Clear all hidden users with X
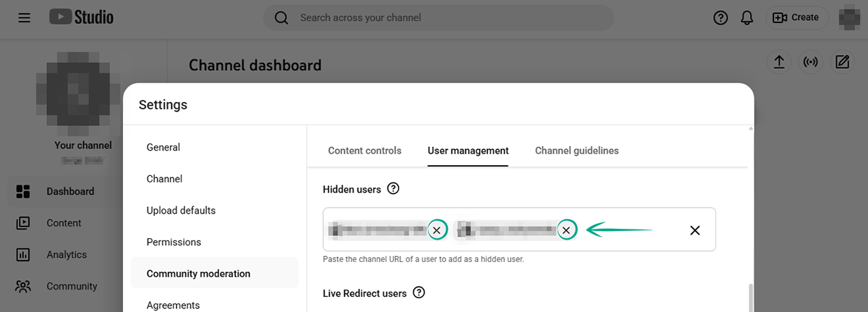Image resolution: width=868 pixels, height=312 pixels. 694,230
